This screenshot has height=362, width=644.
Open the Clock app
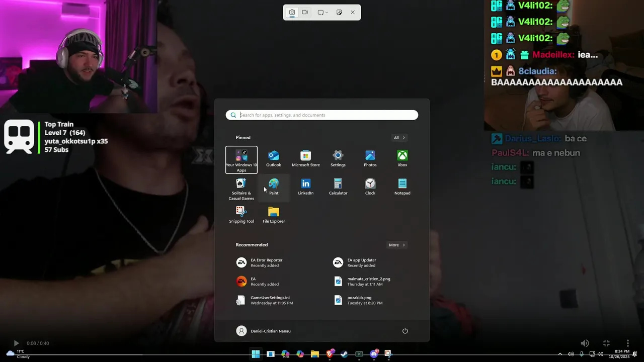(370, 187)
